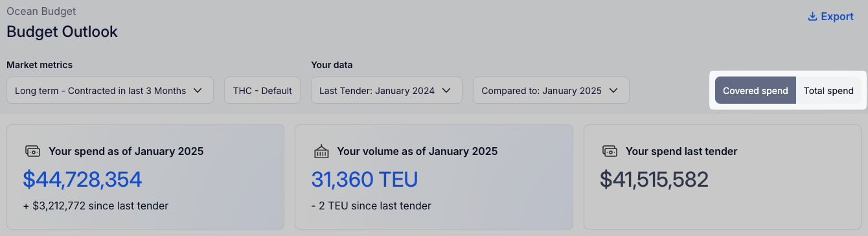Click the $44,728,354 spend figure
This screenshot has width=868, height=236.
coord(82,180)
